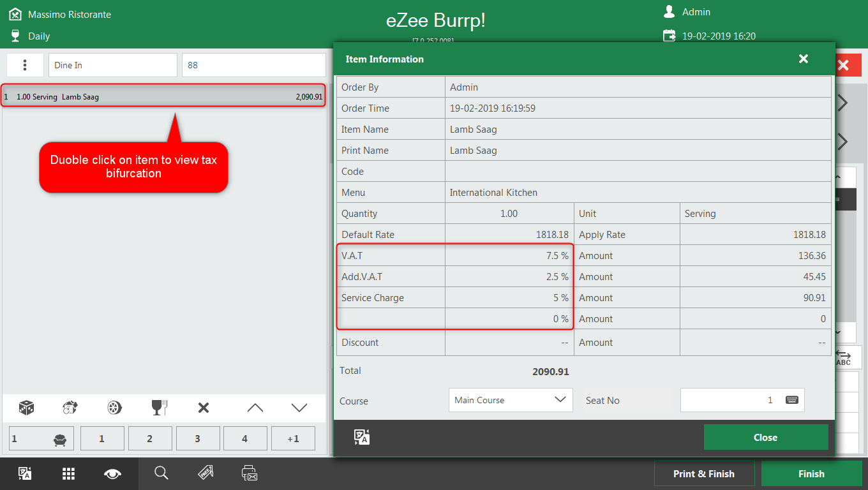Click the restaurant logo icon beside Massimo Ristorante
868x490 pixels.
(x=15, y=13)
